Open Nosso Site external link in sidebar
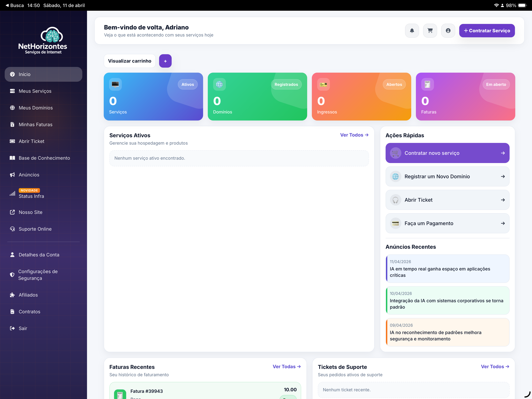Image resolution: width=532 pixels, height=399 pixels. point(43,212)
